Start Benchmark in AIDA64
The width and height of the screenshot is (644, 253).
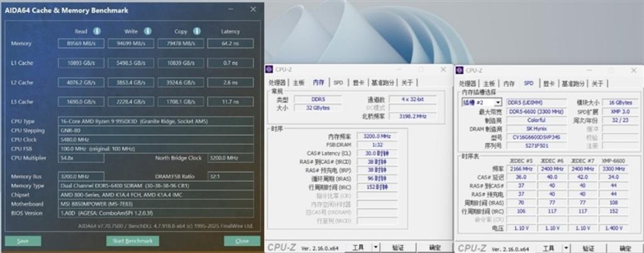point(133,240)
